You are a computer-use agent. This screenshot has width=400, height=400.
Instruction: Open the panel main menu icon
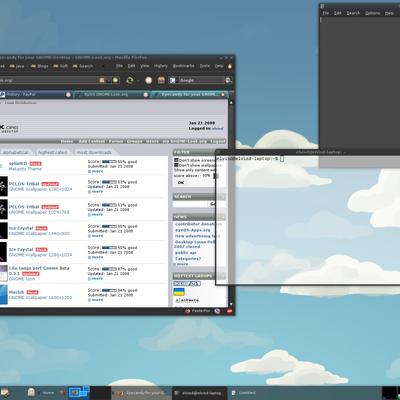click(5, 393)
